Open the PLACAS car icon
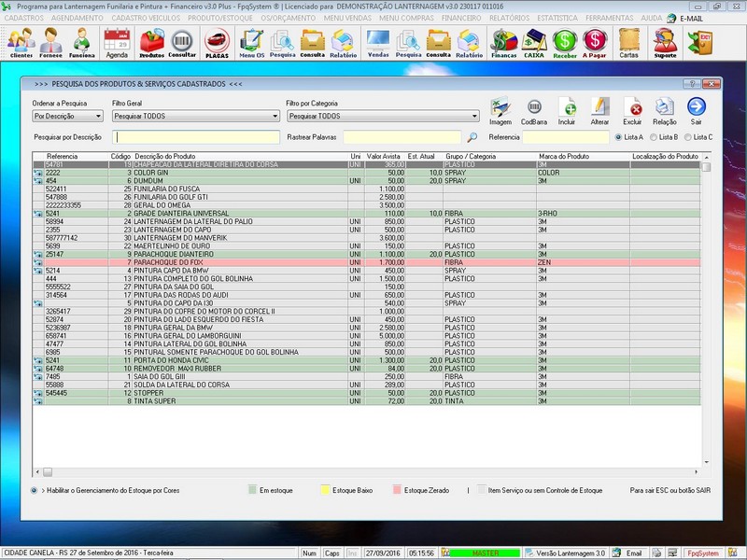This screenshot has width=747, height=560. coord(217,41)
